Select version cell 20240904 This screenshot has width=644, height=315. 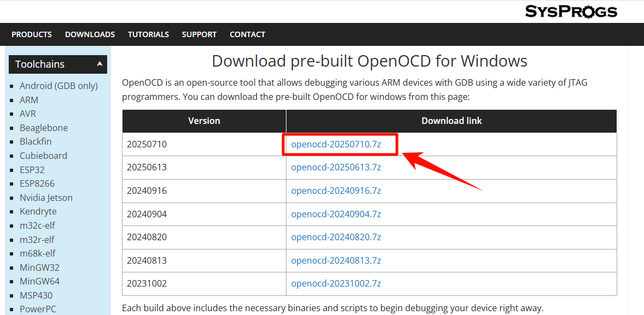pyautogui.click(x=204, y=214)
